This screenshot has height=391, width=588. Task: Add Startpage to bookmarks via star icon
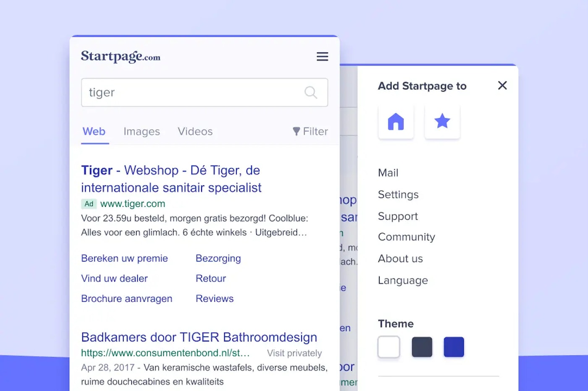442,122
